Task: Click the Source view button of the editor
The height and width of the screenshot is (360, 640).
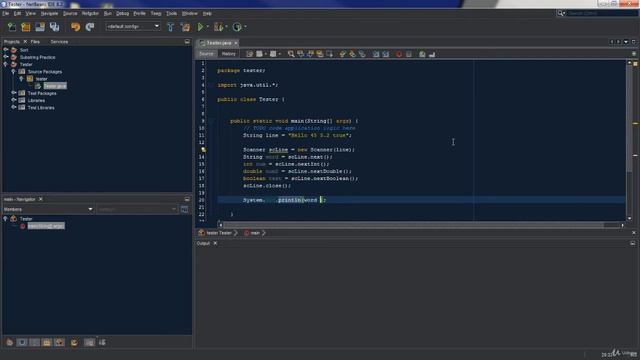Action: [x=206, y=54]
